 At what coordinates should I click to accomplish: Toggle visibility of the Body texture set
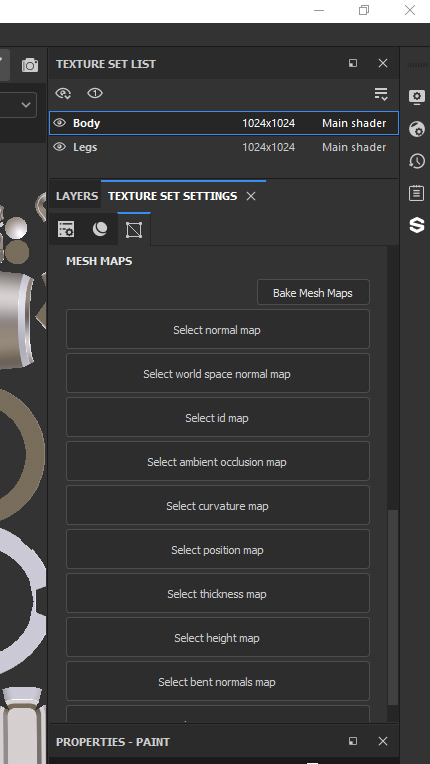[59, 123]
